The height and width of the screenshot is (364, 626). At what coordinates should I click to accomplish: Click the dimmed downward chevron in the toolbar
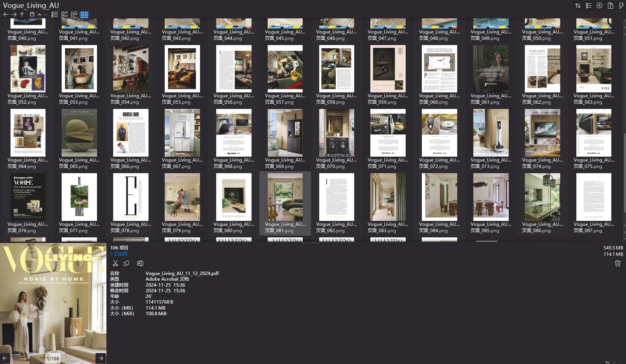tap(45, 15)
